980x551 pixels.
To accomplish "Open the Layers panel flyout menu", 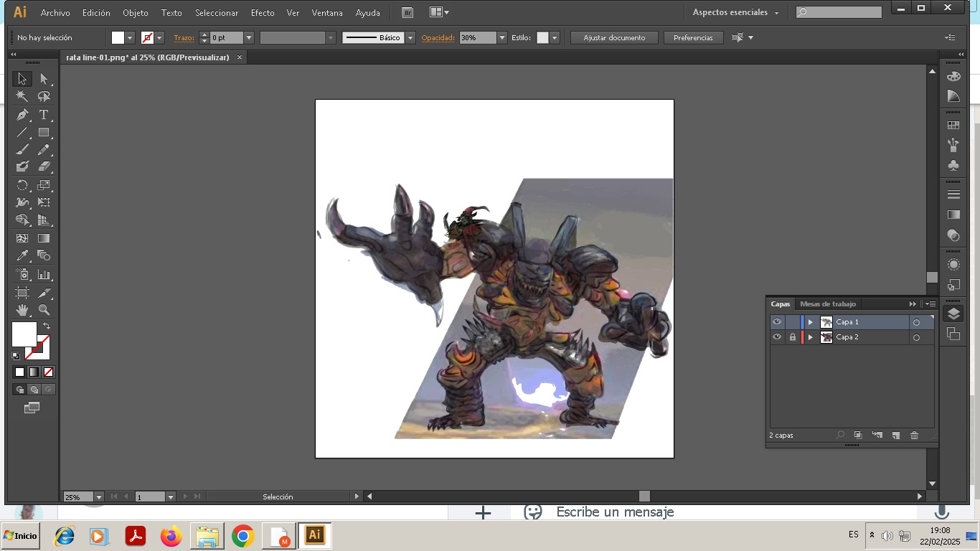I will coord(930,304).
